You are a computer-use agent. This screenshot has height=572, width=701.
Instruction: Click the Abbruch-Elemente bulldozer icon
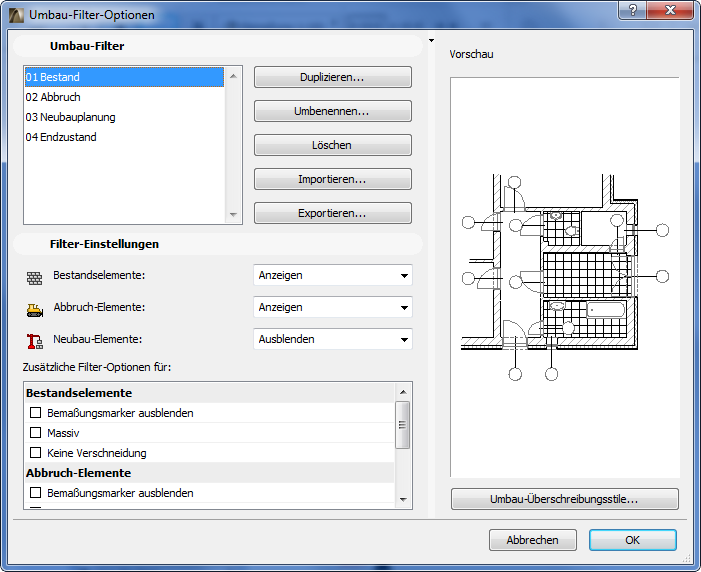pos(34,310)
